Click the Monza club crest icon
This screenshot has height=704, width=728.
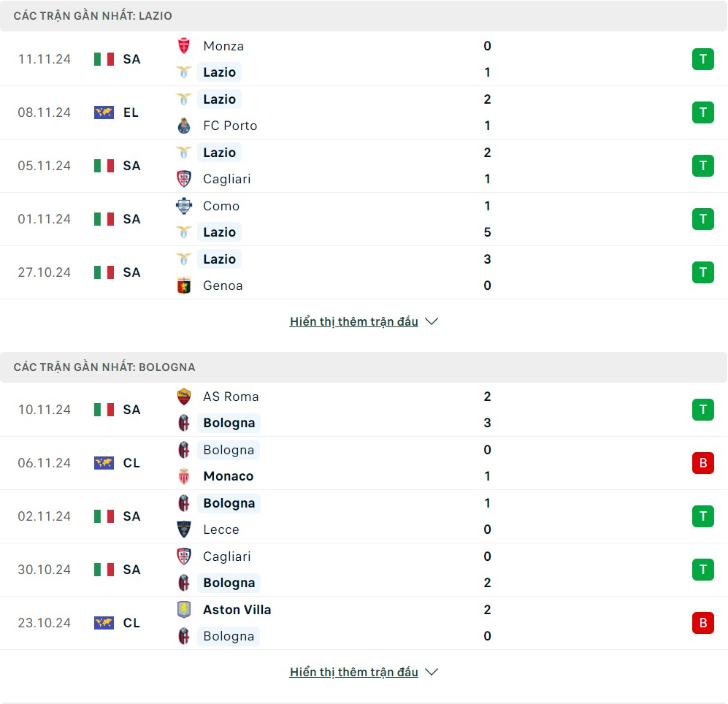[x=184, y=46]
